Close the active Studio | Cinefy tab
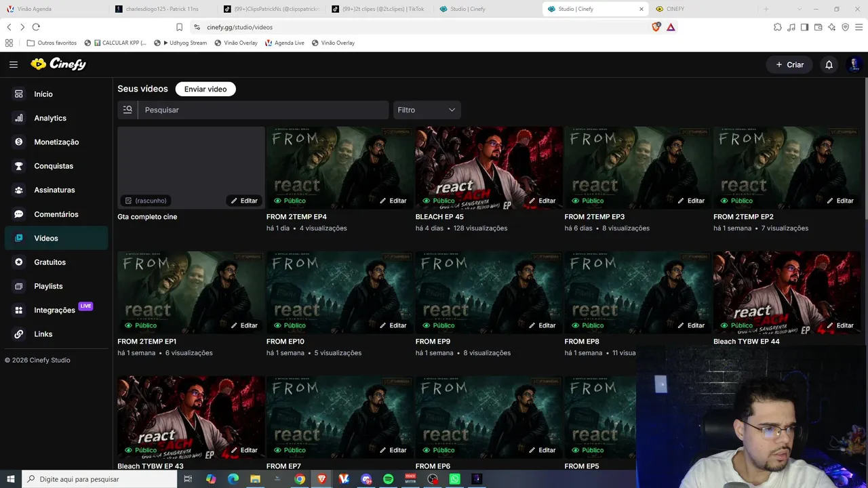The height and width of the screenshot is (488, 868). pyautogui.click(x=642, y=9)
